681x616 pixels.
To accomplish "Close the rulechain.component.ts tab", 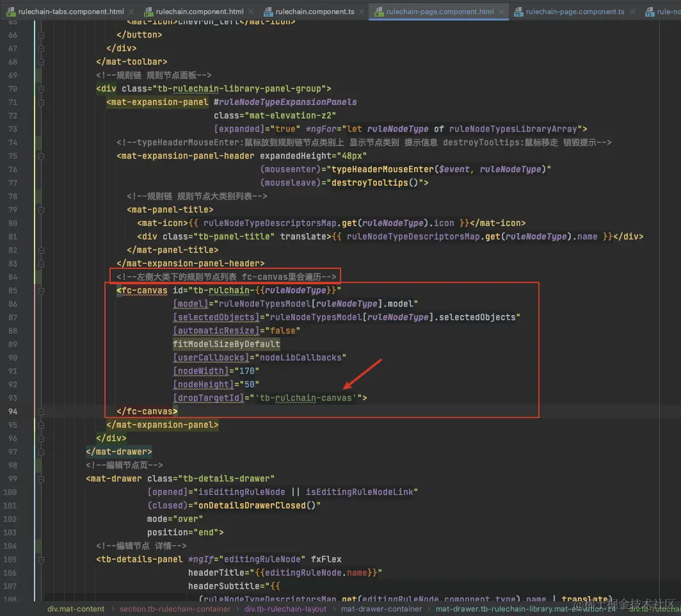I will [x=362, y=12].
